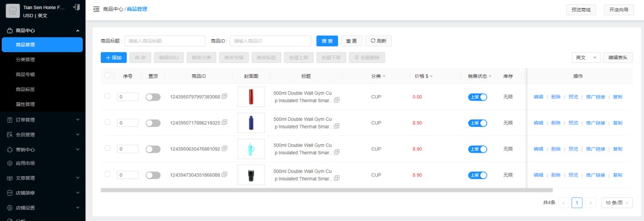The width and height of the screenshot is (644, 221).
Task: Click the logout icon beside the store name
Action: click(x=76, y=8)
